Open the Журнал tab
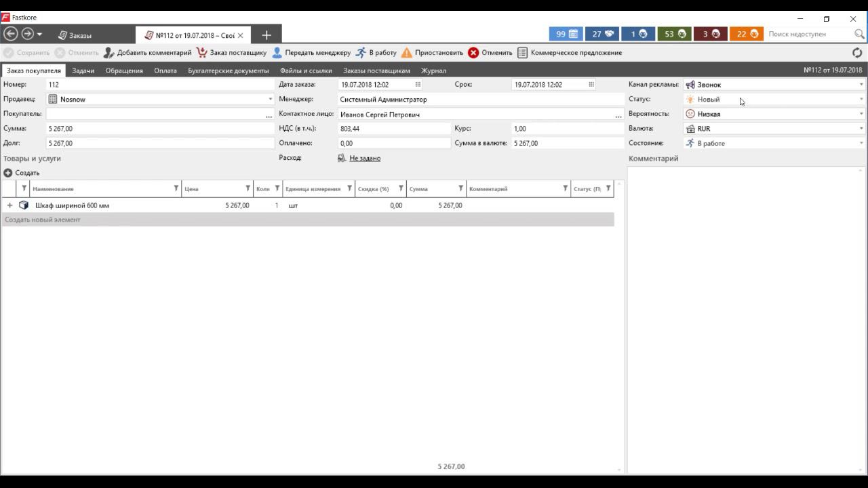This screenshot has width=868, height=488. [x=433, y=70]
